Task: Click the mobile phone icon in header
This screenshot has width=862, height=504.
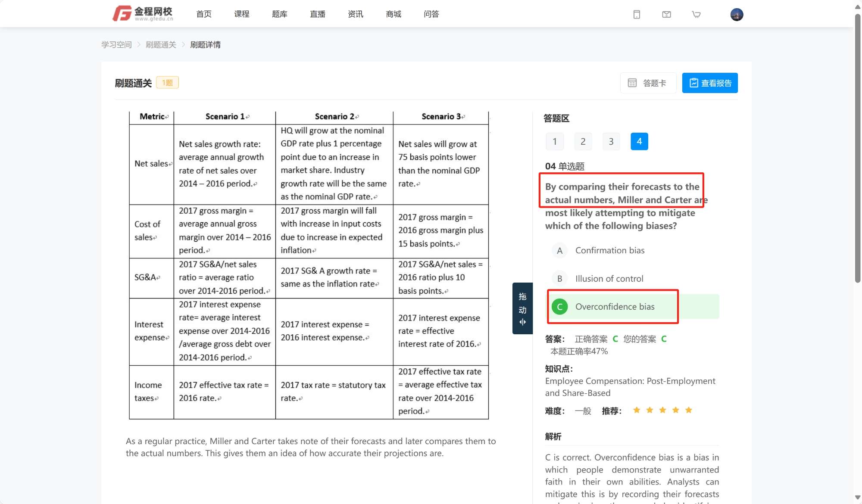Action: tap(637, 15)
